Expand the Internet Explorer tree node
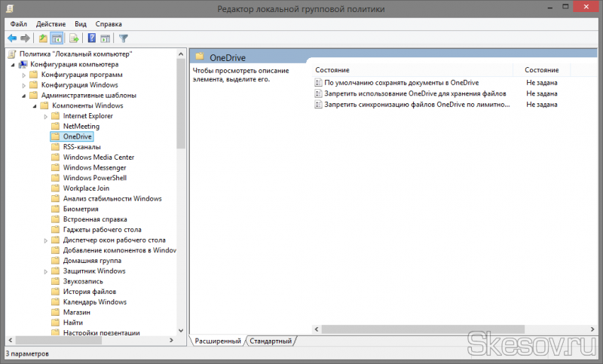The image size is (603, 364). [45, 116]
